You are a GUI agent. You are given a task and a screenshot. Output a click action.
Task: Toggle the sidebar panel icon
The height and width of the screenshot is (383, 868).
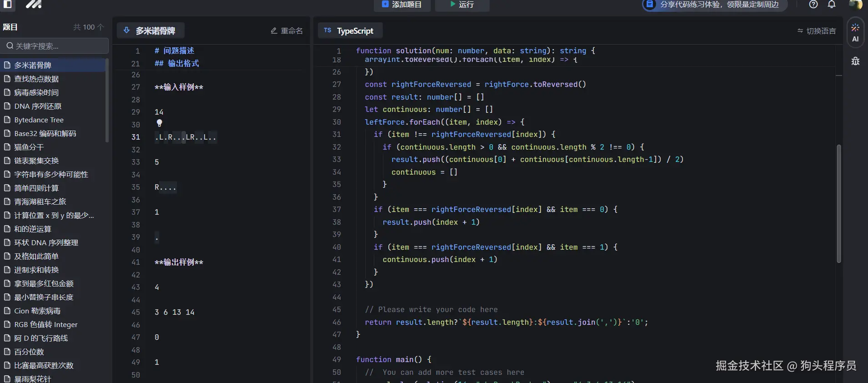(7, 4)
